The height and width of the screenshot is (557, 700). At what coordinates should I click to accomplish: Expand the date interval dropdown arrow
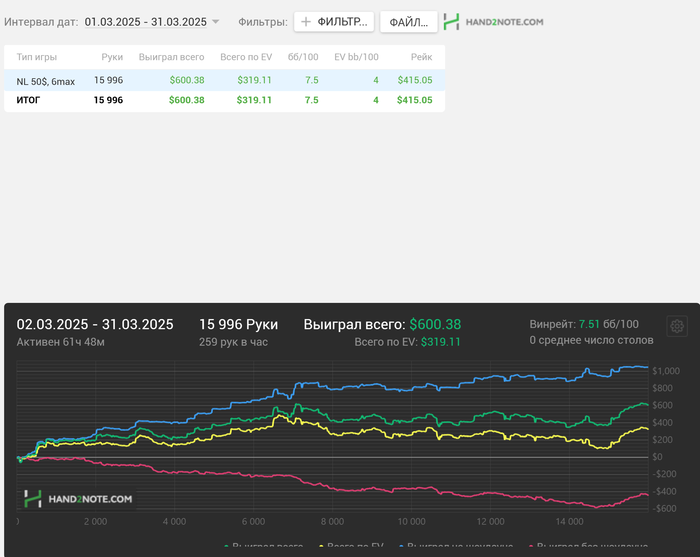(215, 21)
